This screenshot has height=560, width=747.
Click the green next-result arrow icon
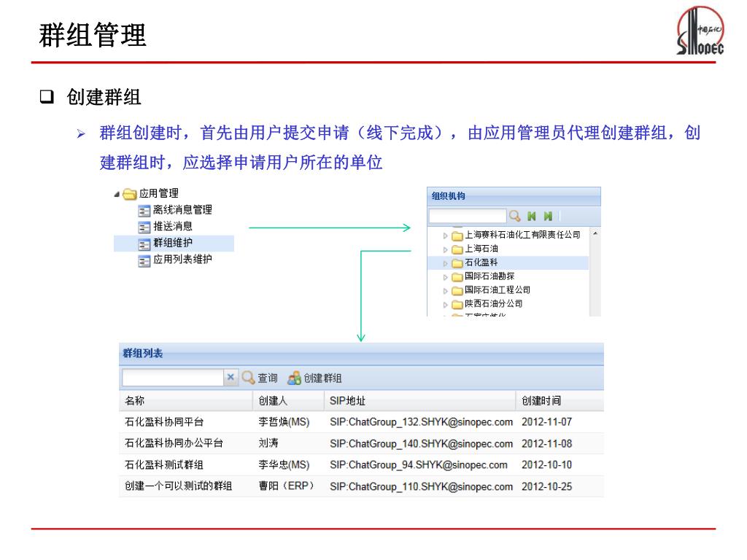coord(548,216)
